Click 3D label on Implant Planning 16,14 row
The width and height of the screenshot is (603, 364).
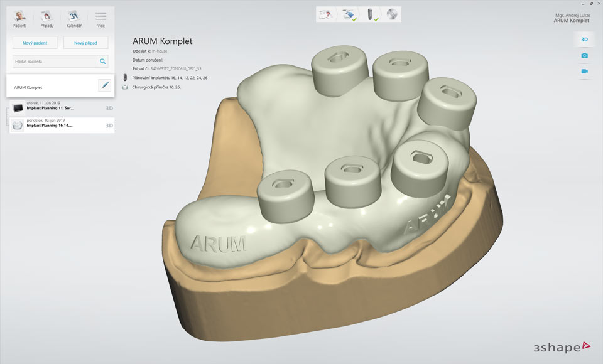[x=109, y=126]
